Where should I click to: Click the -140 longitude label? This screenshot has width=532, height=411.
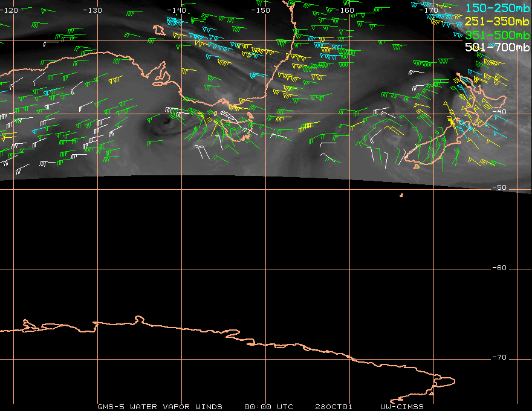tap(177, 10)
